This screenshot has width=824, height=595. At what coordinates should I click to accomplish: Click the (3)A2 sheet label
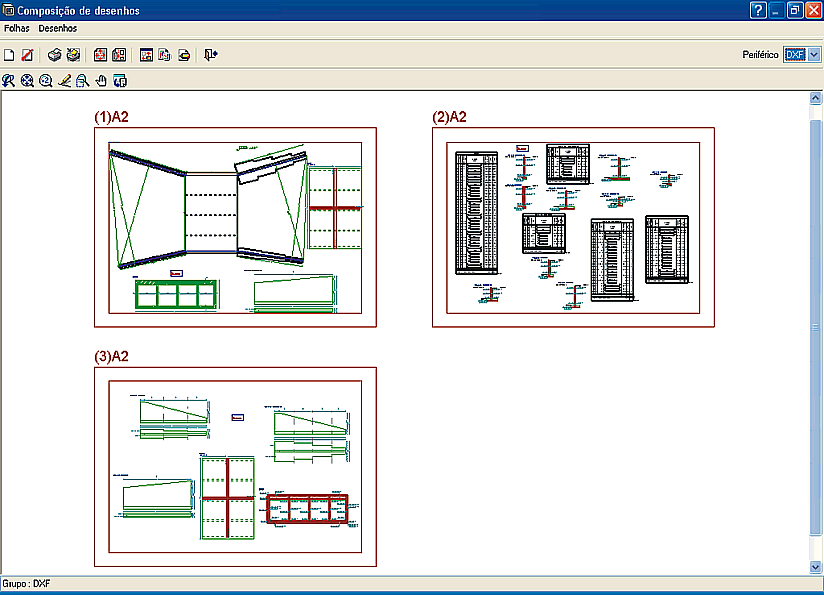111,356
